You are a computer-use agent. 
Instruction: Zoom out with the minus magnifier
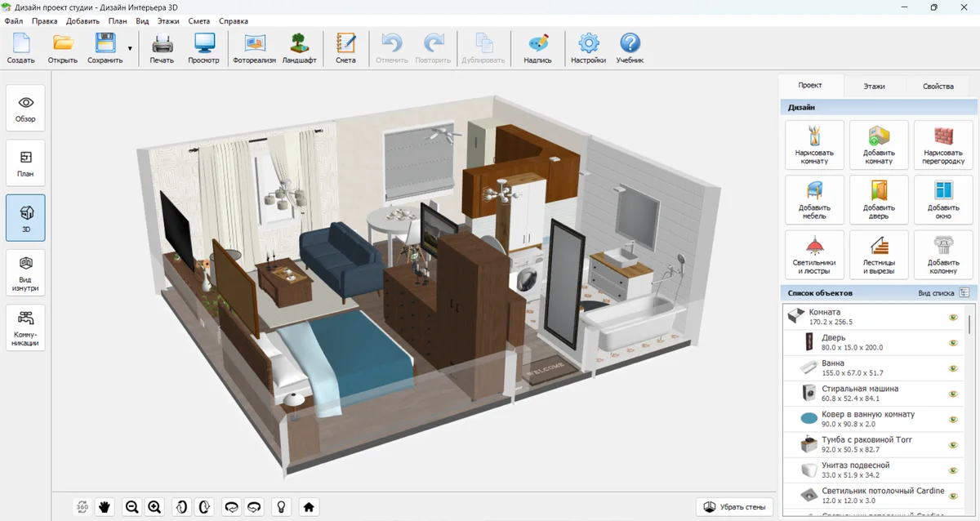click(x=131, y=507)
